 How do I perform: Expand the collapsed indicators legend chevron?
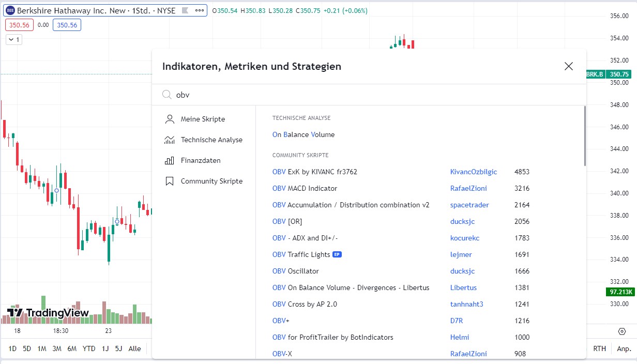point(13,39)
